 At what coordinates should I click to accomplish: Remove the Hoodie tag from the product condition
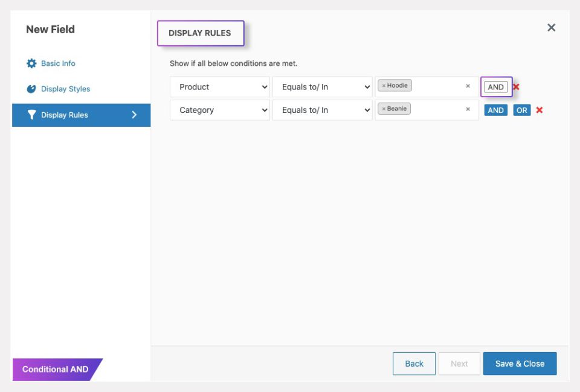click(x=384, y=86)
